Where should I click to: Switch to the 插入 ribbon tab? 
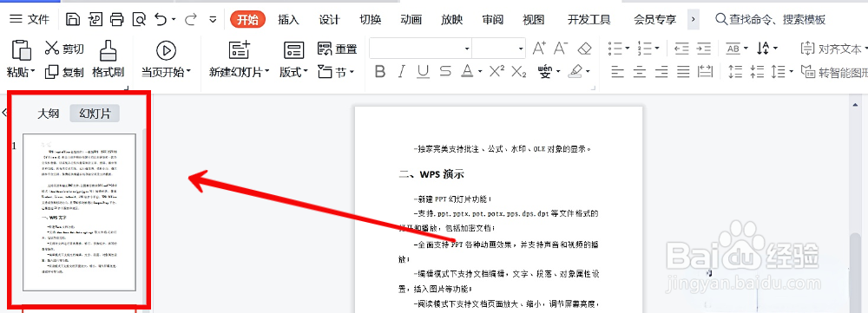[x=288, y=20]
